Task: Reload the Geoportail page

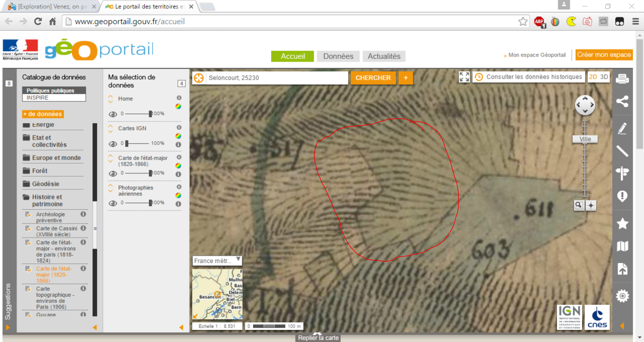Action: pyautogui.click(x=38, y=21)
